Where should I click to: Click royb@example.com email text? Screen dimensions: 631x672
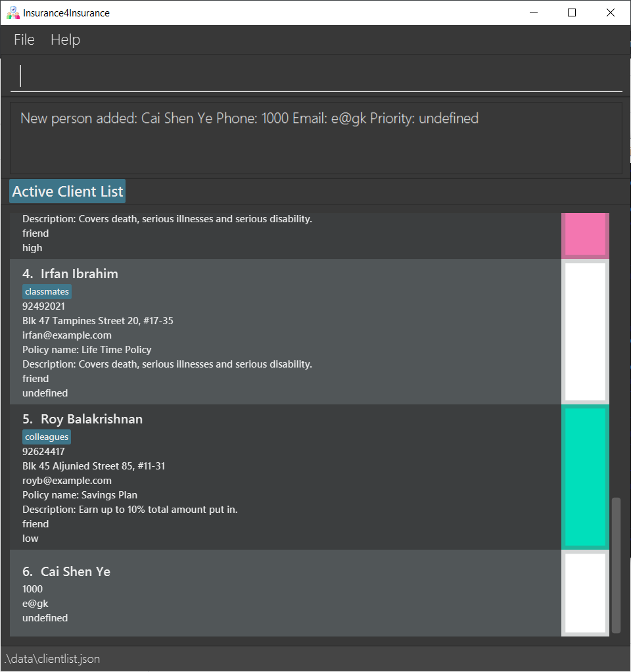67,481
